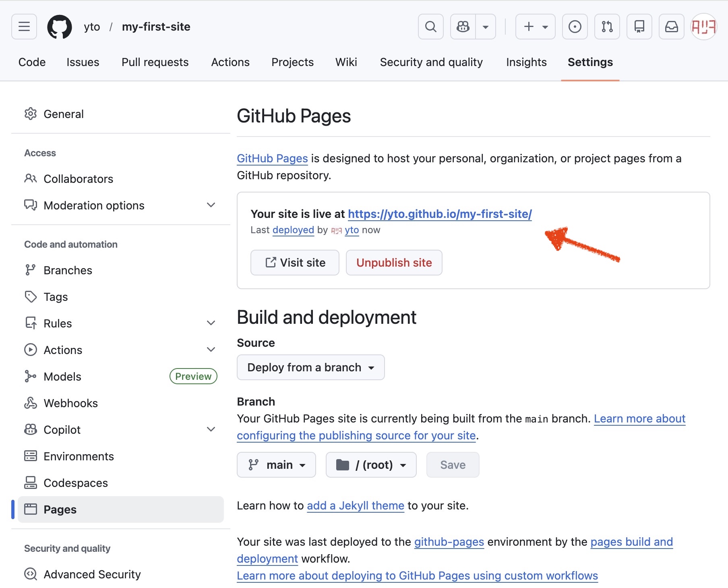Open the user avatar menu
728x588 pixels.
tap(704, 27)
